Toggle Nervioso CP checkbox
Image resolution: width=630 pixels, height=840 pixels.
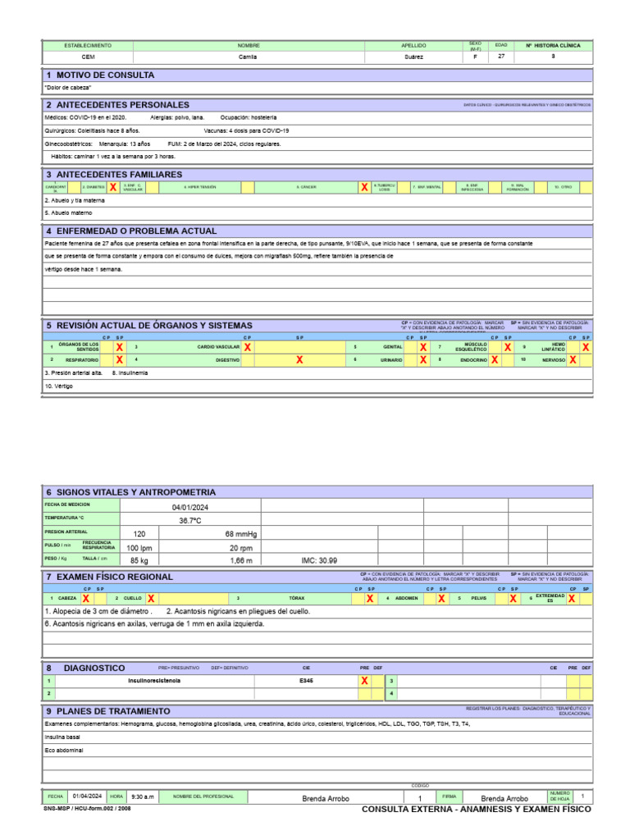coord(573,360)
